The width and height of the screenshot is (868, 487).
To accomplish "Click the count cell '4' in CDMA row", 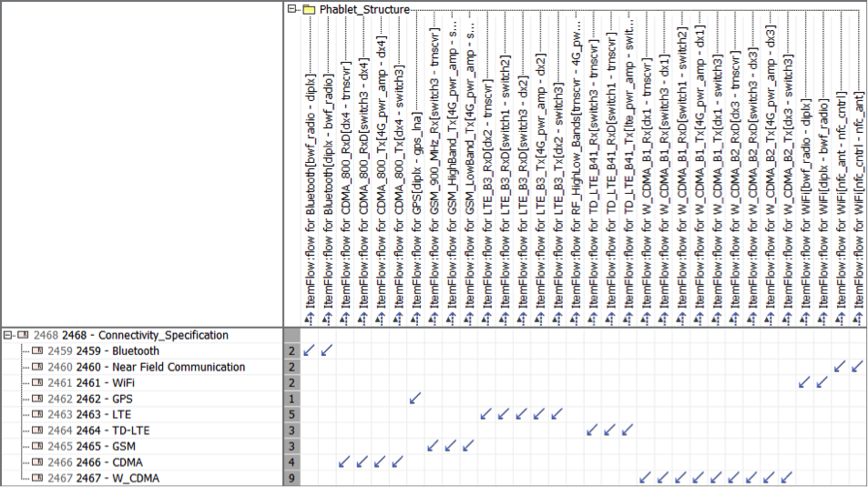I will tap(291, 462).
